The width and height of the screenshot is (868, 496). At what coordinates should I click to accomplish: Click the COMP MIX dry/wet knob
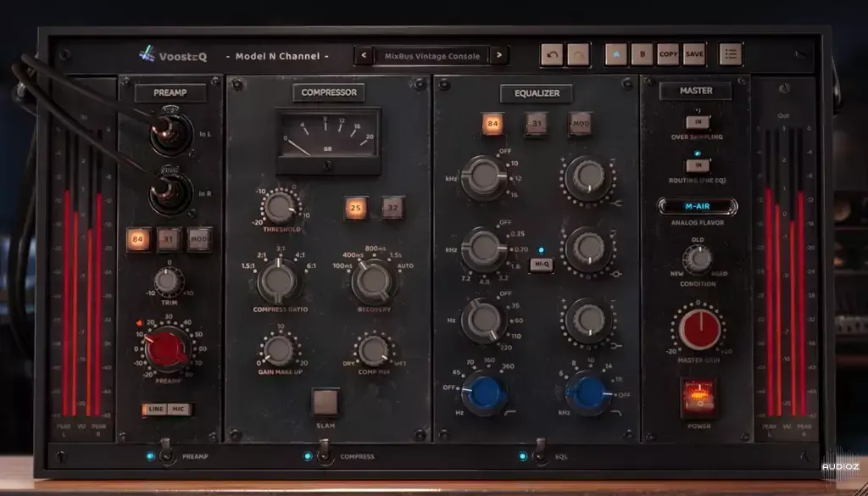374,350
